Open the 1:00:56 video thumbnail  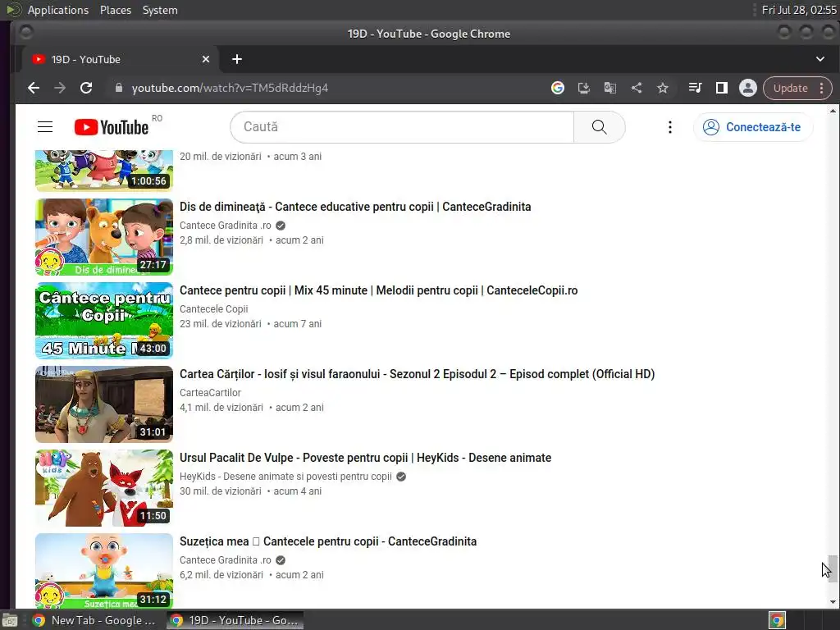[x=104, y=171]
